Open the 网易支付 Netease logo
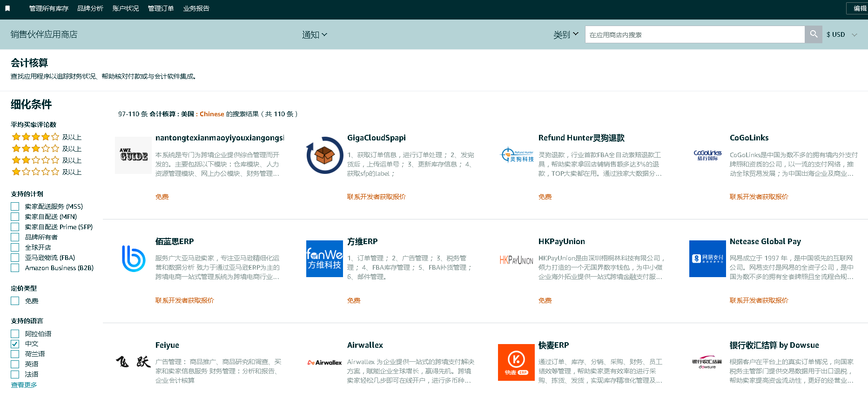This screenshot has width=868, height=398. point(708,259)
